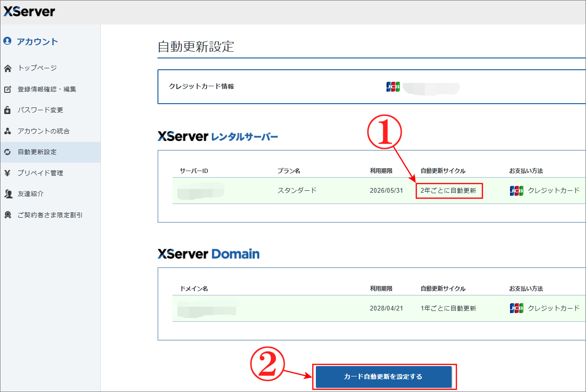This screenshot has width=586, height=392.
Task: Click the refresh icon next to 自動更新設定
Action: pos(7,152)
